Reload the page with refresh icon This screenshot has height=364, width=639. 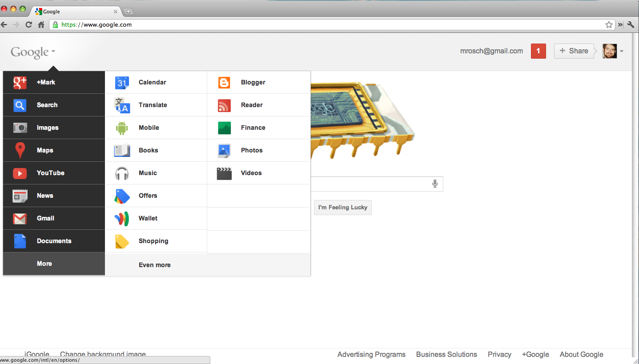pos(28,24)
